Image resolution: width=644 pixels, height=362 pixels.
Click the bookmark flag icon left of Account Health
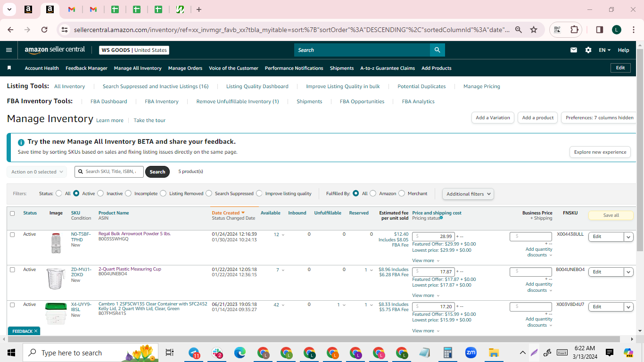(9, 68)
